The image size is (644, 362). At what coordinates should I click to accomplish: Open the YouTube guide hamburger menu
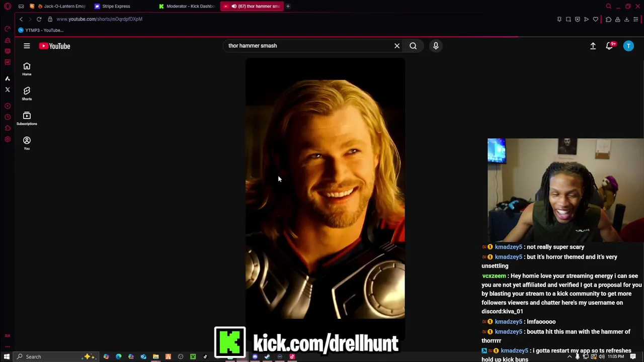27,46
